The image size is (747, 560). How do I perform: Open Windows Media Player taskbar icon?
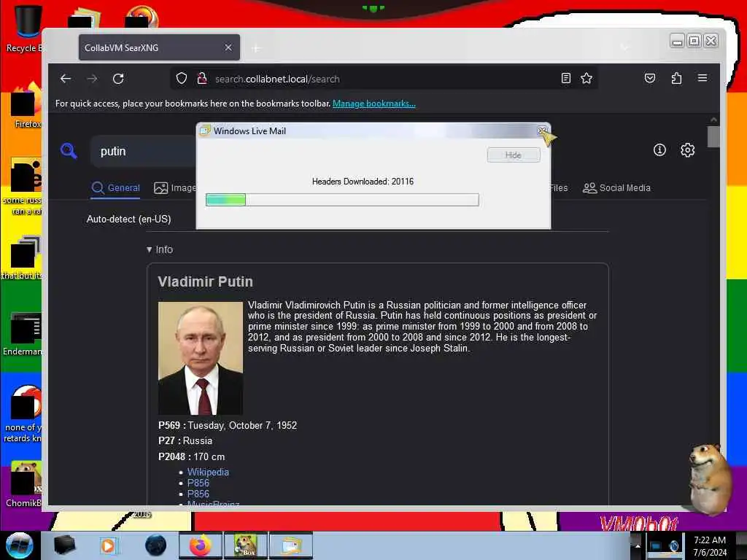[108, 545]
